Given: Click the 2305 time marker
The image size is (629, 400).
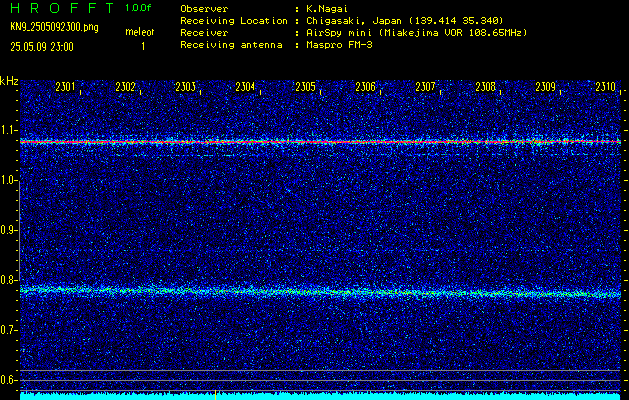Looking at the screenshot, I should 306,87.
